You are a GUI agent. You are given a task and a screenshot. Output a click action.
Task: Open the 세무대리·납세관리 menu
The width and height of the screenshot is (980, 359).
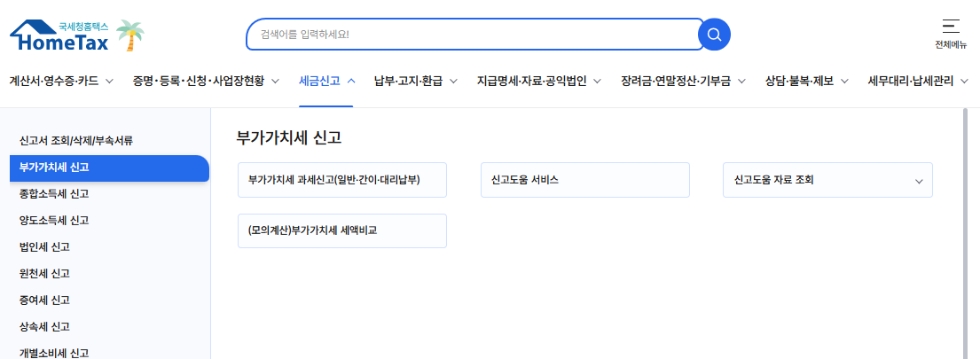pos(919,82)
